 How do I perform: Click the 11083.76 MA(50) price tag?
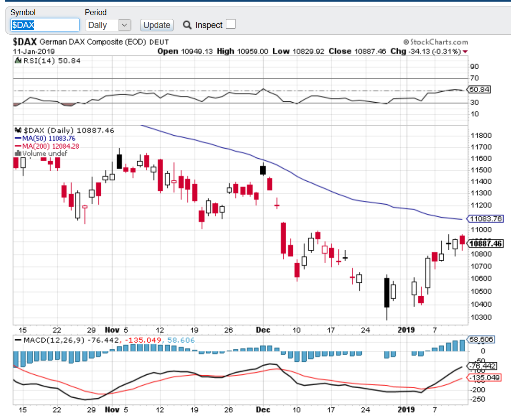485,219
